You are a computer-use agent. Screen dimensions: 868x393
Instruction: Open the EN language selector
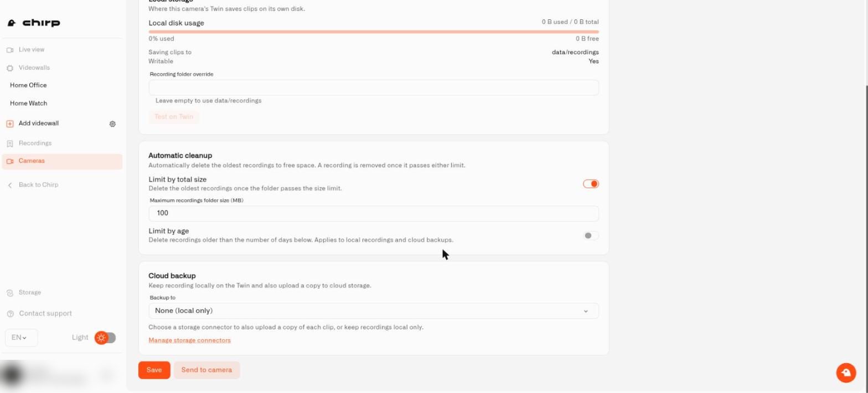point(21,338)
